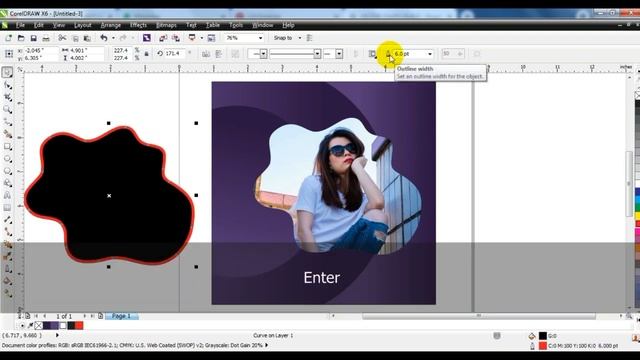Open the Tools menu
Image resolution: width=640 pixels, height=360 pixels.
point(236,25)
